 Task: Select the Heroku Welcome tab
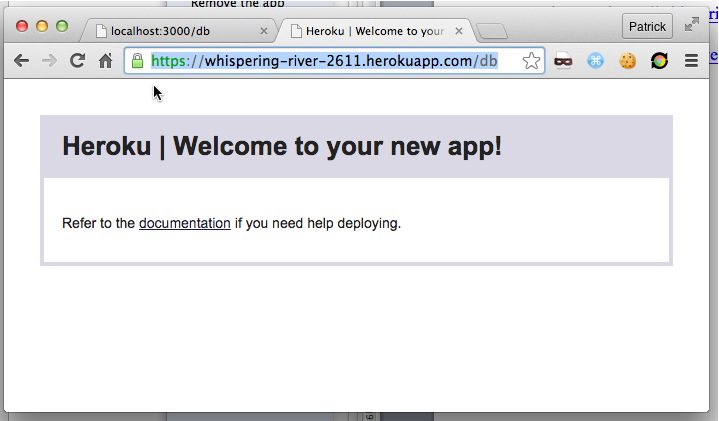[x=376, y=31]
